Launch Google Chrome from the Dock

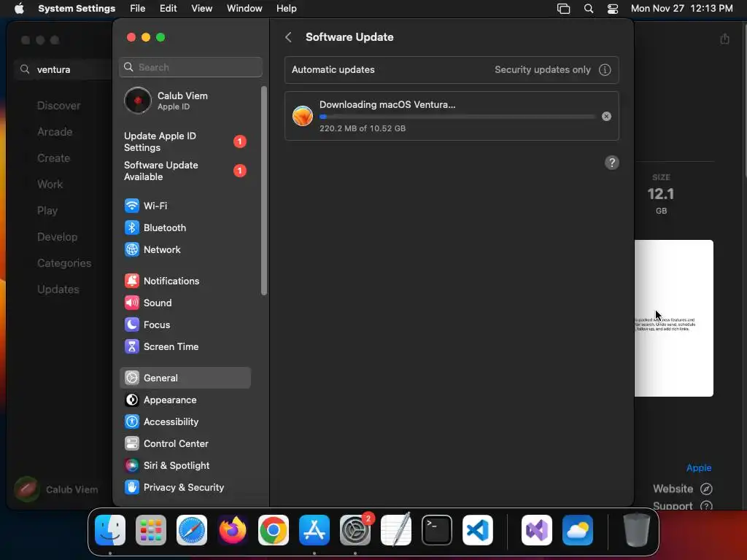(x=274, y=530)
